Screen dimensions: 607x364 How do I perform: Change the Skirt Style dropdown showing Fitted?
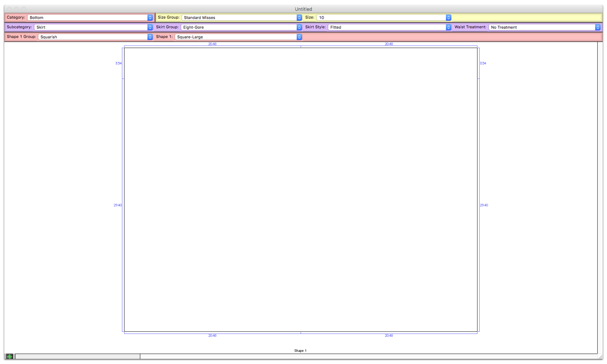click(x=389, y=27)
